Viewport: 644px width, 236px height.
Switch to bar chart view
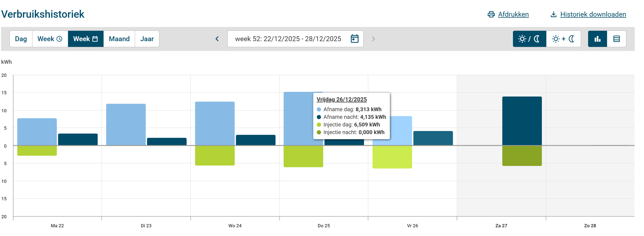pos(597,39)
